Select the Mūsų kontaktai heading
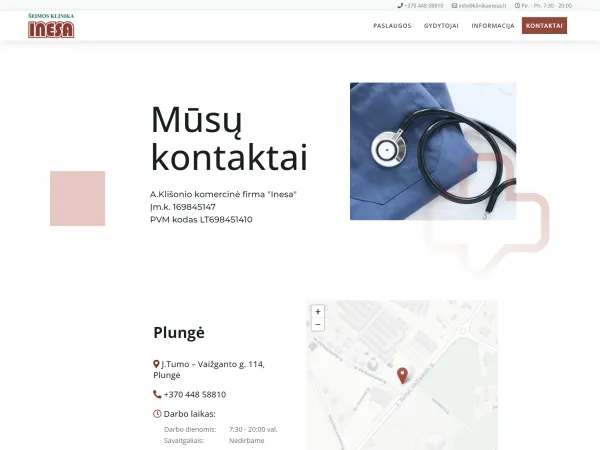600x450 pixels. coord(229,139)
